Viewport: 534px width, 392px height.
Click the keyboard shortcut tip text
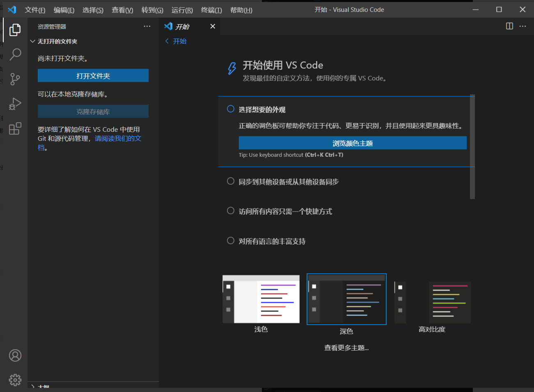click(291, 155)
